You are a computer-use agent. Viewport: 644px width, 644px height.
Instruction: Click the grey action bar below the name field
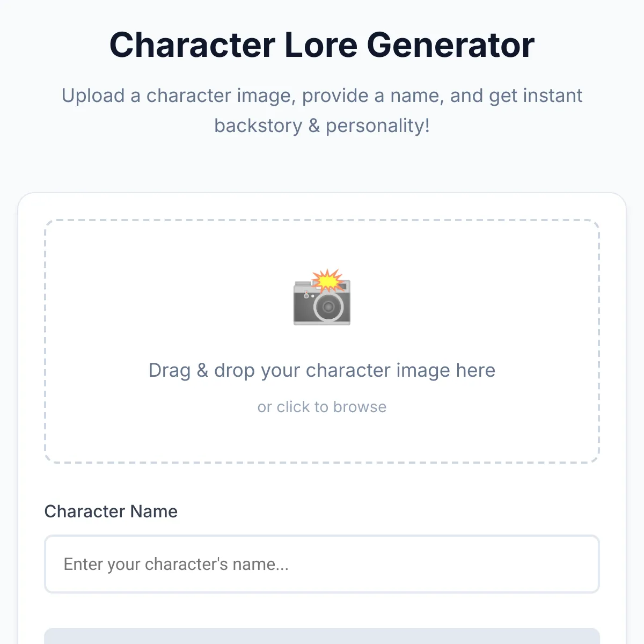pos(322,636)
